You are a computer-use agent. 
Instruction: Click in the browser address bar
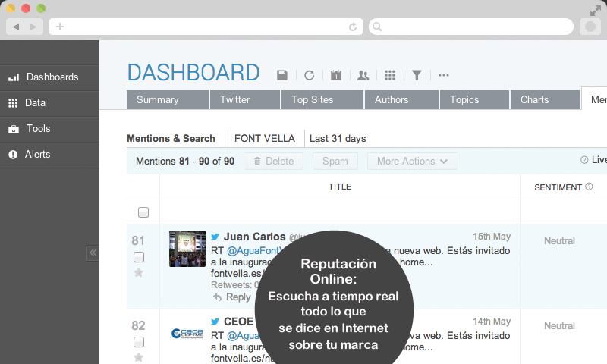(206, 27)
